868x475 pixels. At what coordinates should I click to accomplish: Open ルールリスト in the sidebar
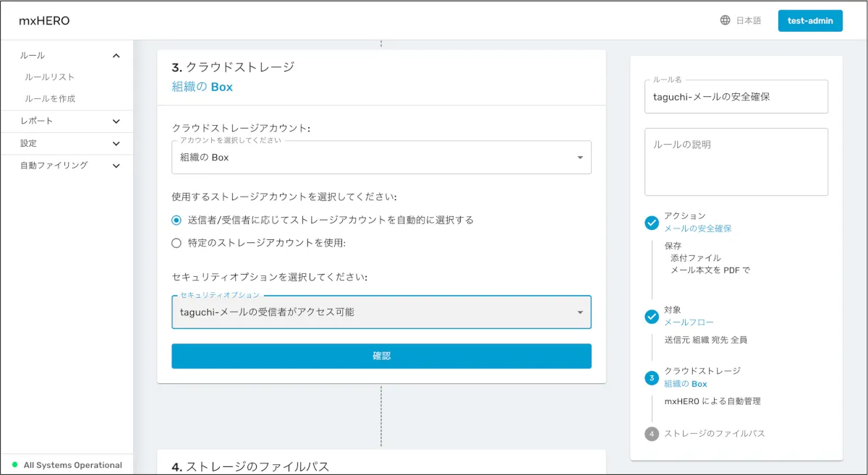tap(49, 77)
